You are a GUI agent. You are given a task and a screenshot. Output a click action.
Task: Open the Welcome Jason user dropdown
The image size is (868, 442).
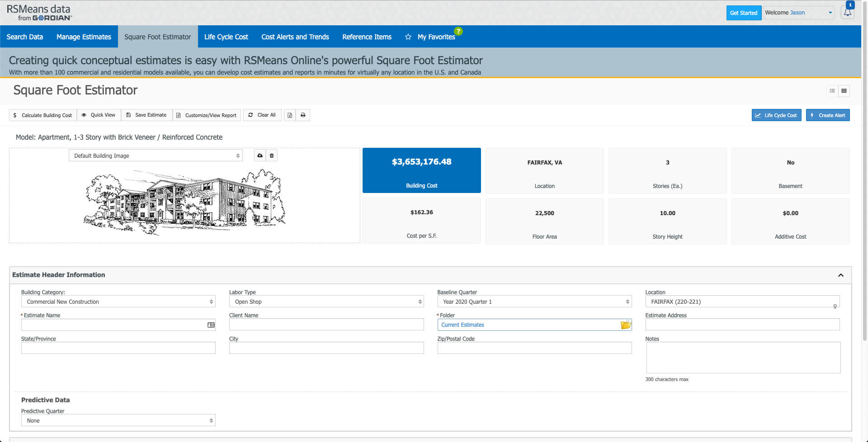pyautogui.click(x=798, y=13)
